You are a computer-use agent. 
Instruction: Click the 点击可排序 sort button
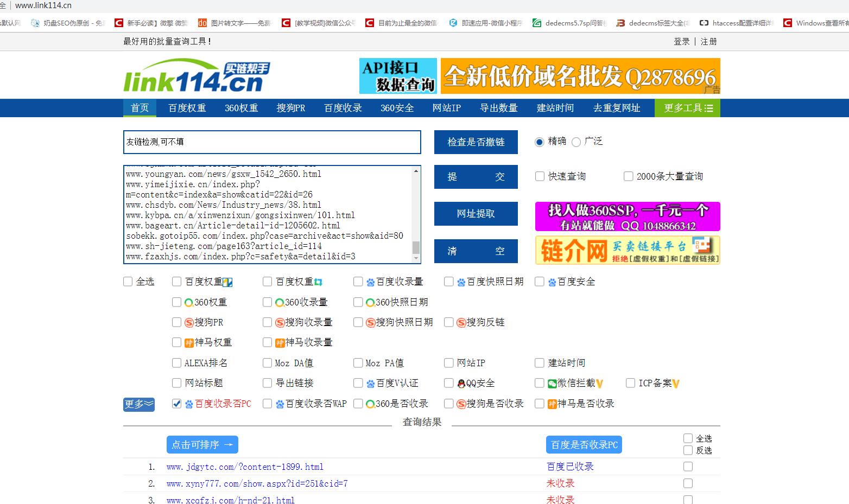click(x=202, y=445)
